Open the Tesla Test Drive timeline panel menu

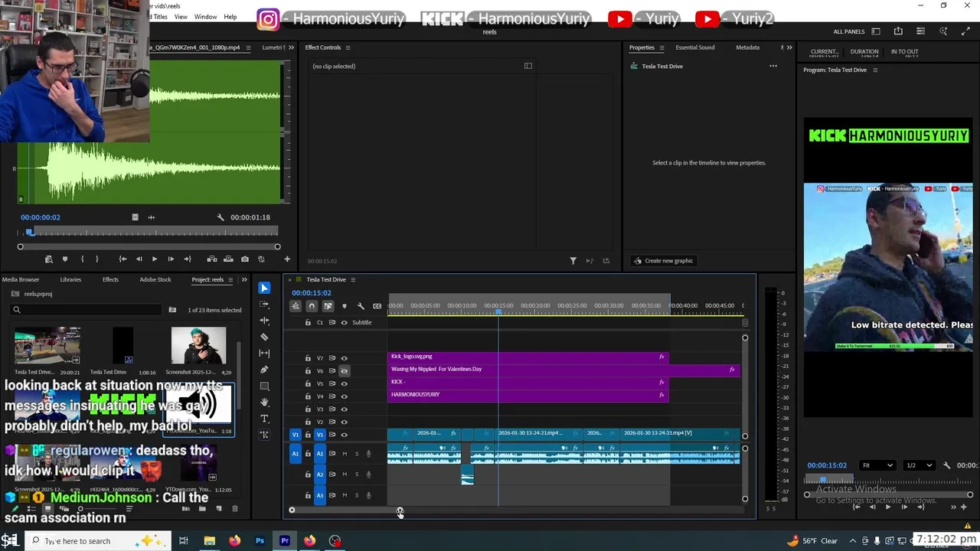353,279
